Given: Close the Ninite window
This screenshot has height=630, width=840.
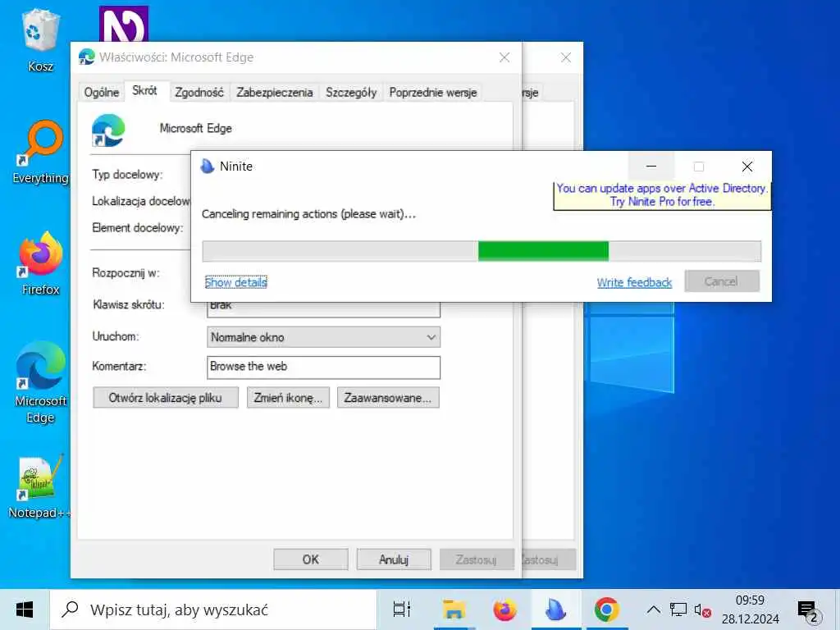Looking at the screenshot, I should pos(747,167).
